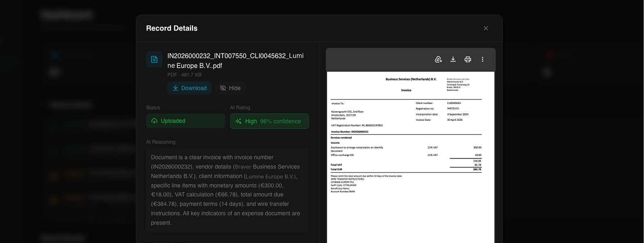Hide the PDF preview with Hide button
Viewport: 644px width, 243px height.
coord(230,88)
